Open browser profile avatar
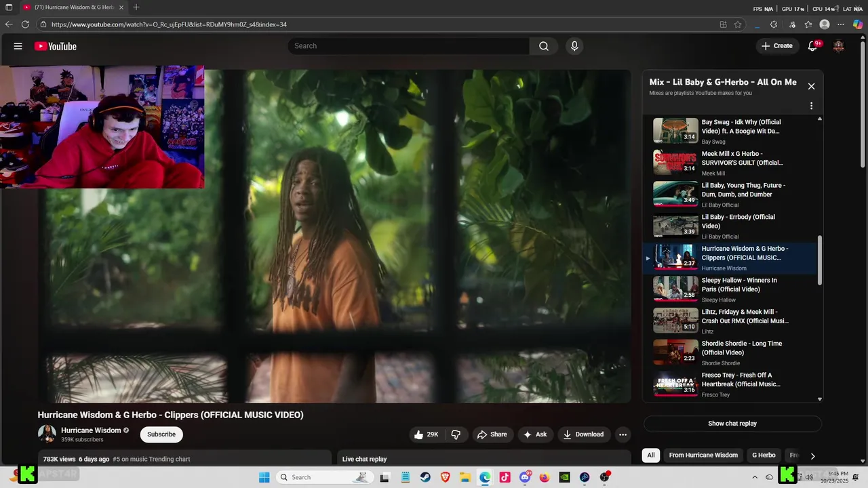Image resolution: width=868 pixels, height=488 pixels. click(825, 24)
